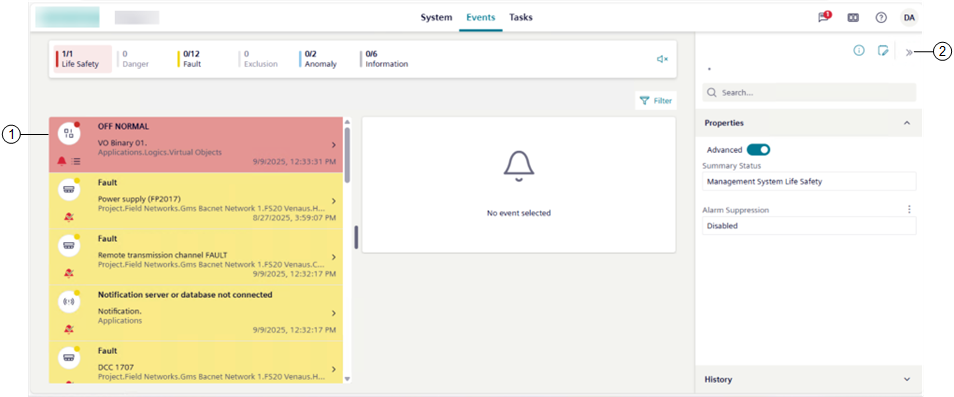
Task: Click device icon of DCC 1707 fault
Action: pos(69,357)
